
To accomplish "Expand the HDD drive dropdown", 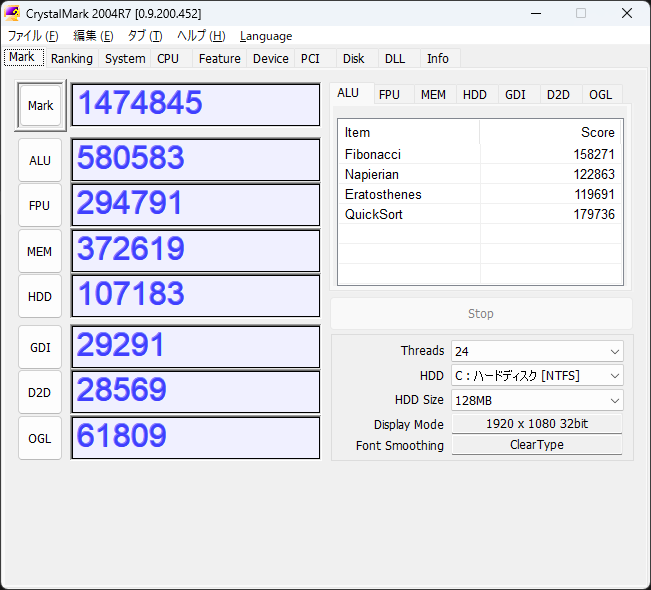I will [x=537, y=376].
